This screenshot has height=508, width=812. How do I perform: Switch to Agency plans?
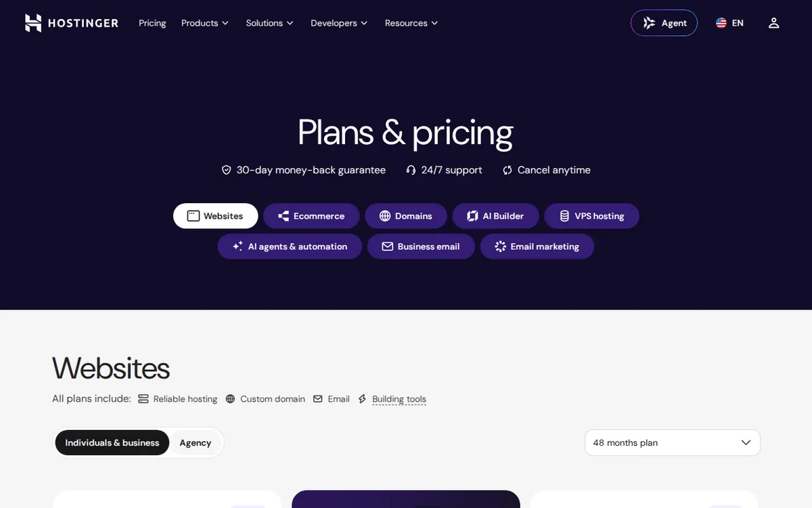196,443
